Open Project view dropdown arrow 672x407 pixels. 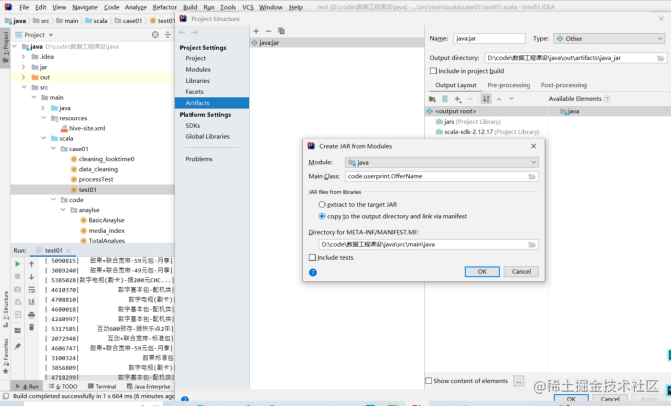click(51, 35)
